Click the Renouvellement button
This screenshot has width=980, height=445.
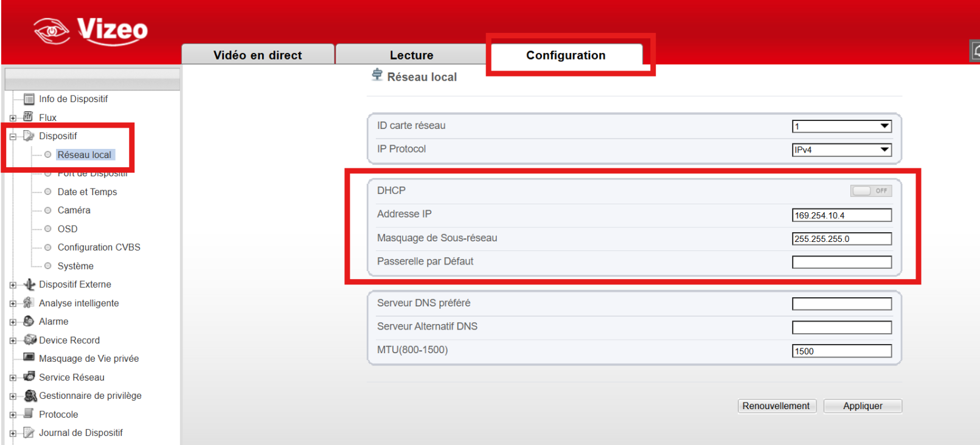coord(776,406)
